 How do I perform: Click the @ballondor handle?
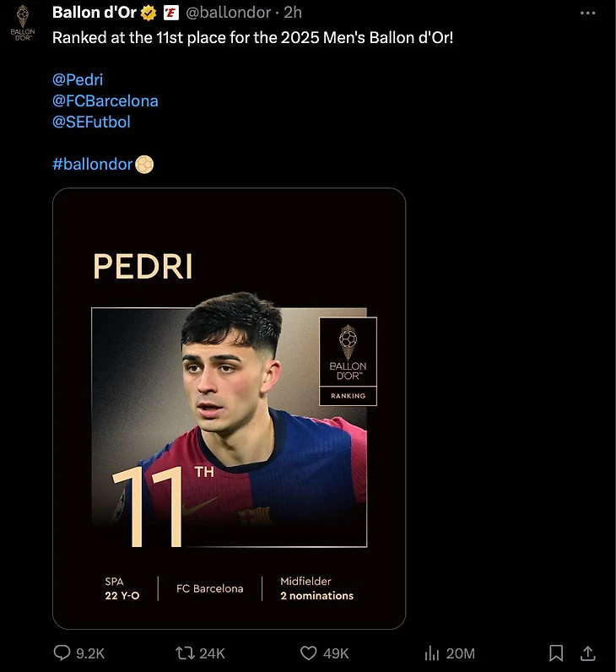click(229, 13)
